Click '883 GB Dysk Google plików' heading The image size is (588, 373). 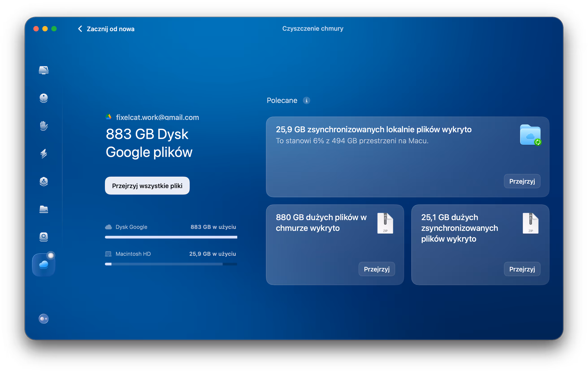pos(149,143)
